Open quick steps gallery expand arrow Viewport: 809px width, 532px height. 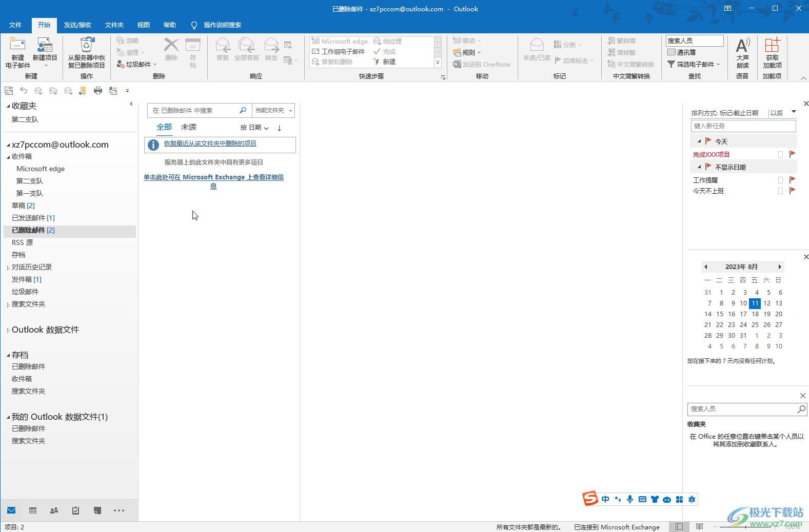tap(438, 63)
